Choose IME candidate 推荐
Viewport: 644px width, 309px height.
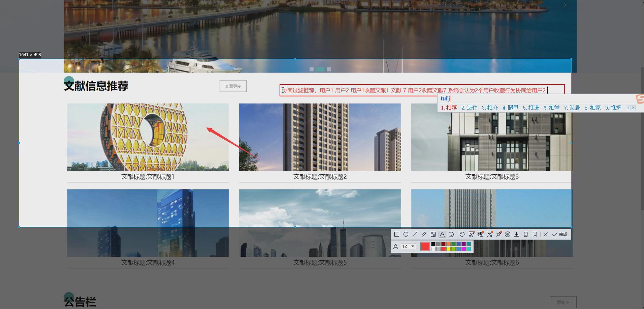449,108
